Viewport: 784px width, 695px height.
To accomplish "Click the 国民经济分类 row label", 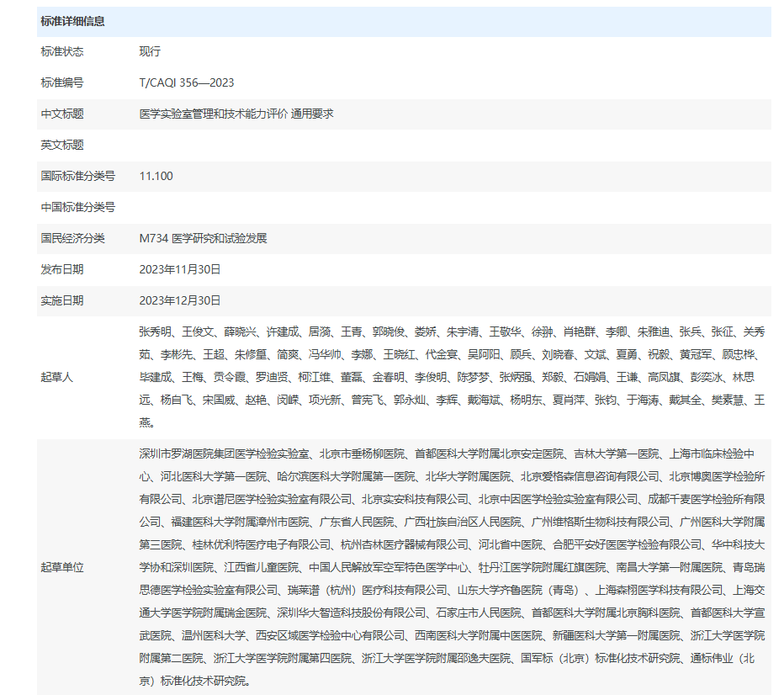I will point(73,238).
